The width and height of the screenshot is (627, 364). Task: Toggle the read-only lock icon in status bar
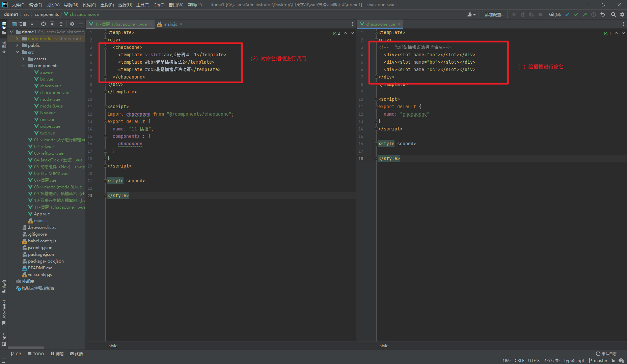(613, 361)
